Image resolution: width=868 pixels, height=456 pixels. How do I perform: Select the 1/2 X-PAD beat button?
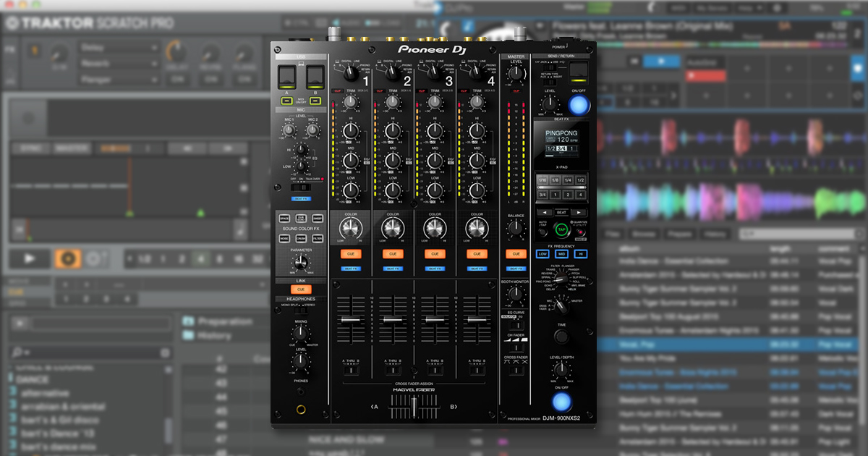coord(580,180)
